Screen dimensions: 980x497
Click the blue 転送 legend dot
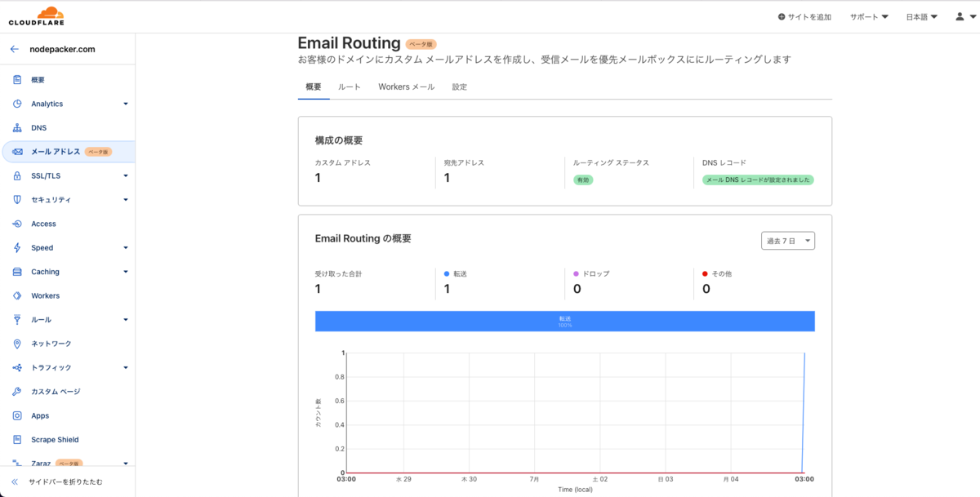pos(447,273)
